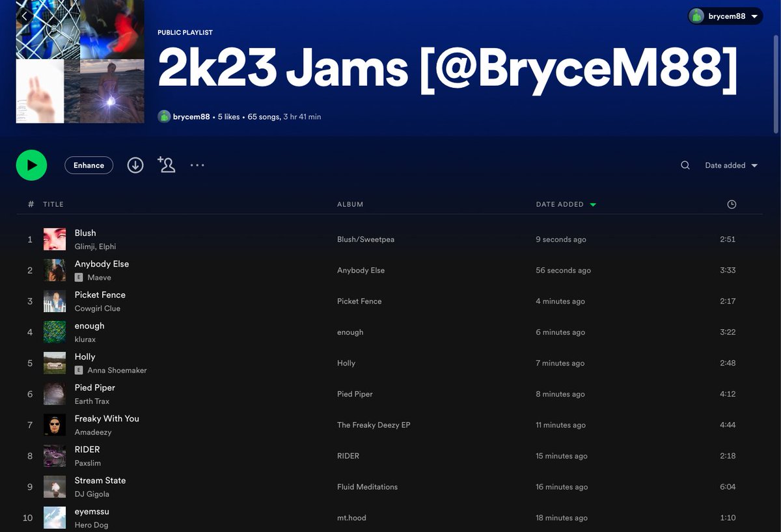781x532 pixels.
Task: Open the Anna Shoemaker artist link
Action: [x=117, y=370]
